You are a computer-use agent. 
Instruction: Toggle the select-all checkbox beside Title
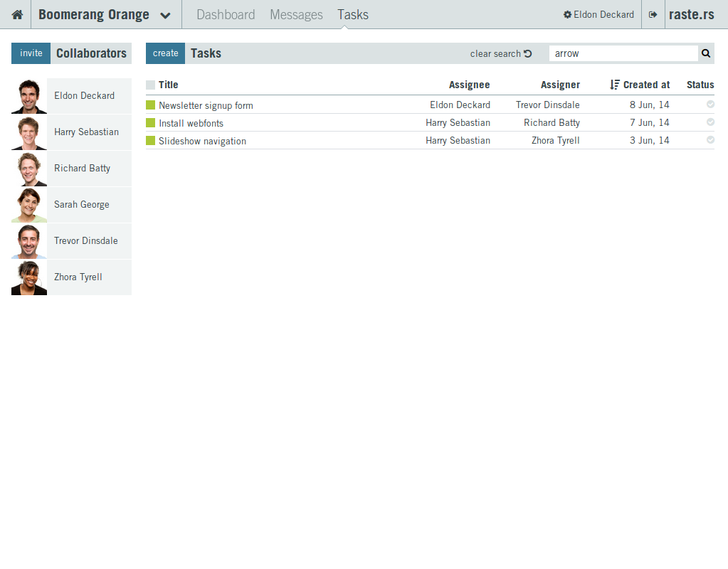coord(150,85)
